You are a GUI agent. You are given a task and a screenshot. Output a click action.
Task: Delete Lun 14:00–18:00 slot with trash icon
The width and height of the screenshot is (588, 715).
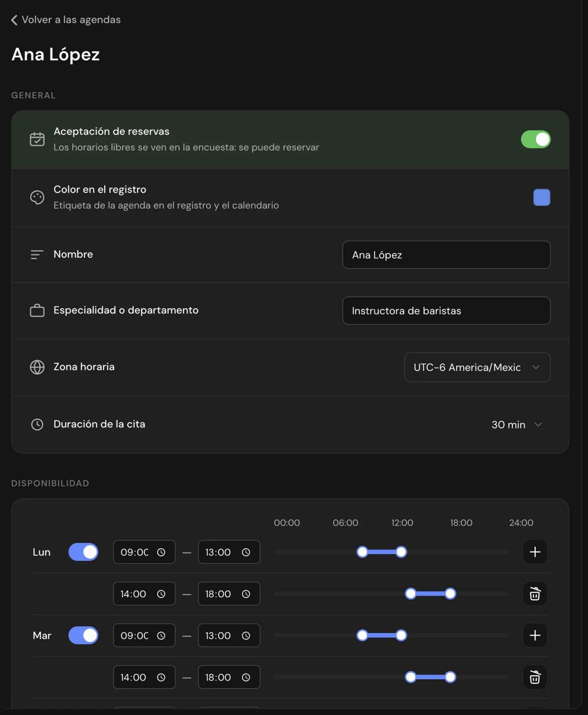click(x=535, y=594)
